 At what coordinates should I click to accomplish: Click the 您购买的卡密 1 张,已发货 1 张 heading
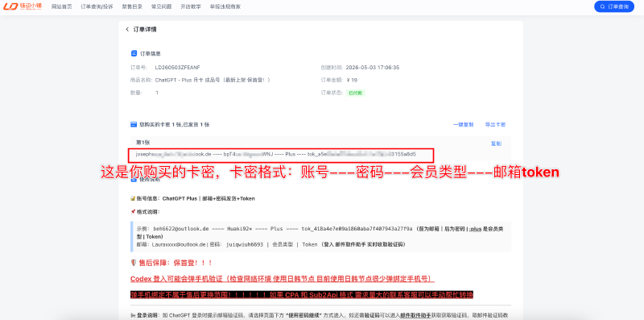pyautogui.click(x=174, y=124)
